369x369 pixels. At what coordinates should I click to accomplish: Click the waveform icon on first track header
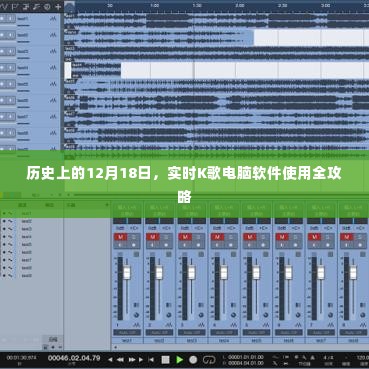click(53, 19)
